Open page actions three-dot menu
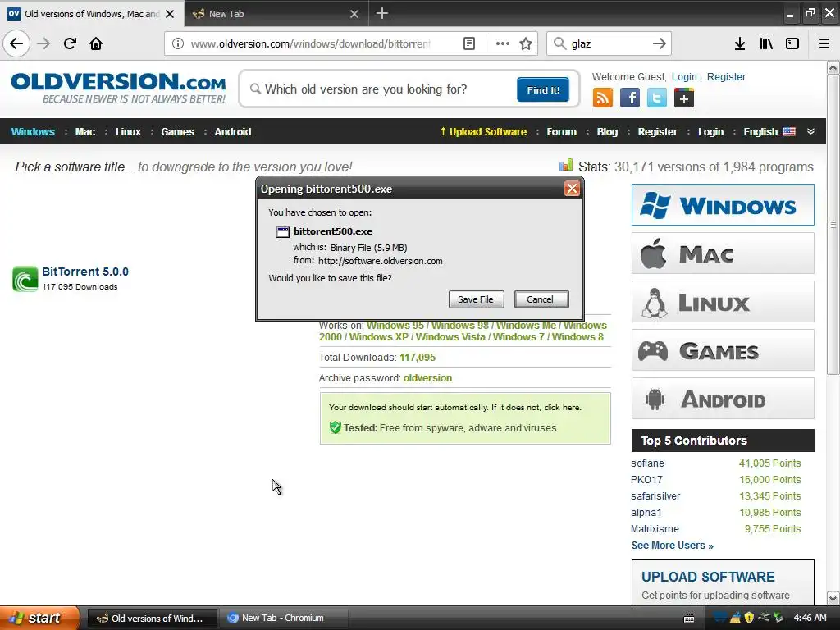 coord(503,43)
